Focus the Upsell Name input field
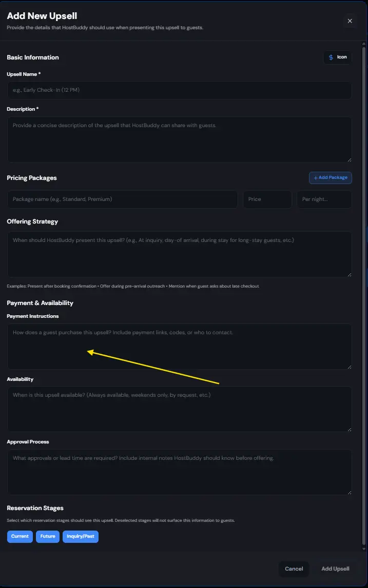 179,90
